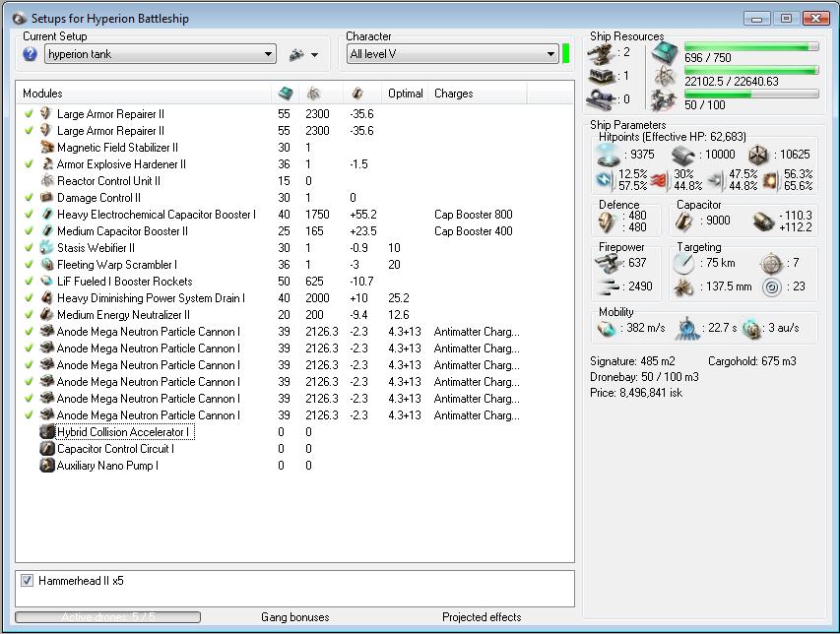Open the Character 'All level V' dropdown
Screen dimensions: 840x634
(452, 54)
